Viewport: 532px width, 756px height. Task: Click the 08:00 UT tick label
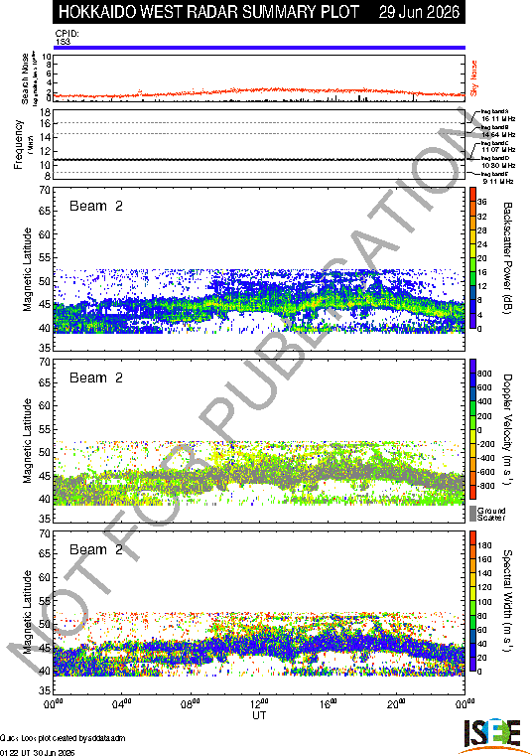click(191, 704)
